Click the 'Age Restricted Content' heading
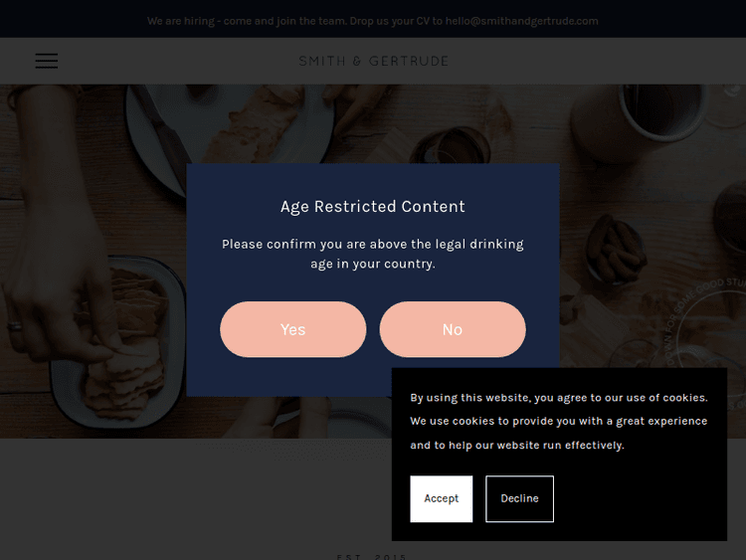 point(373,207)
